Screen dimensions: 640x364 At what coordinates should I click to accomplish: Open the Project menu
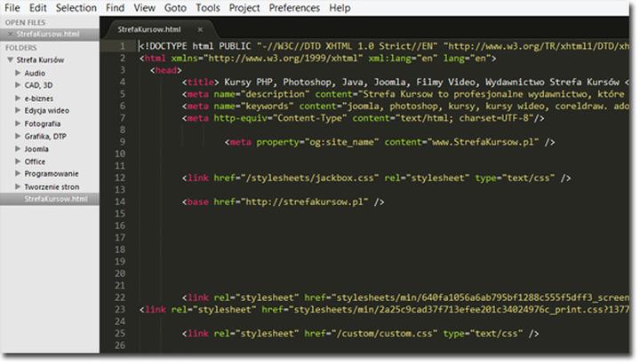[244, 8]
